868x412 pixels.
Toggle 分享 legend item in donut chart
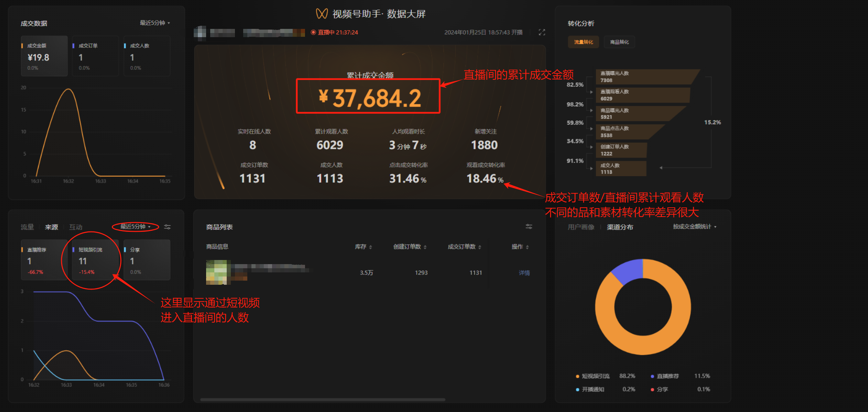point(680,389)
